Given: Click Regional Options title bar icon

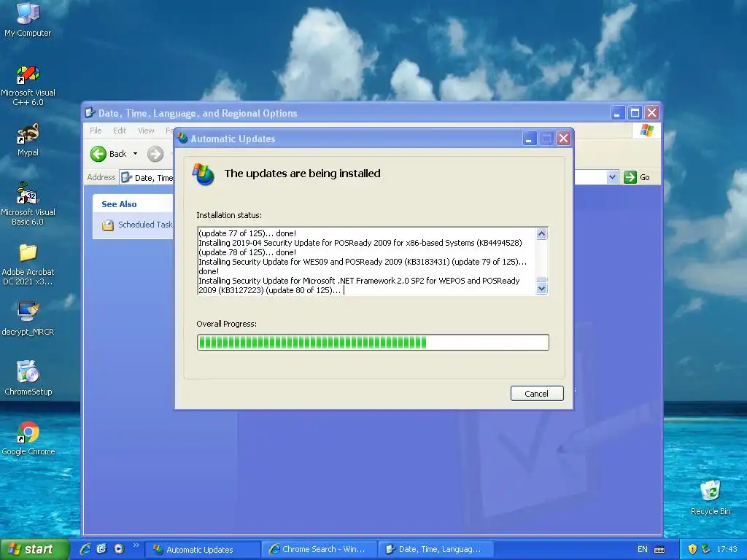Looking at the screenshot, I should click(90, 113).
